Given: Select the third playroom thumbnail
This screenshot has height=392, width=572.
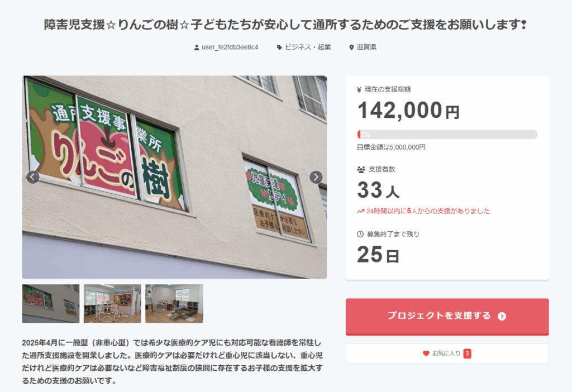Looking at the screenshot, I should (174, 303).
